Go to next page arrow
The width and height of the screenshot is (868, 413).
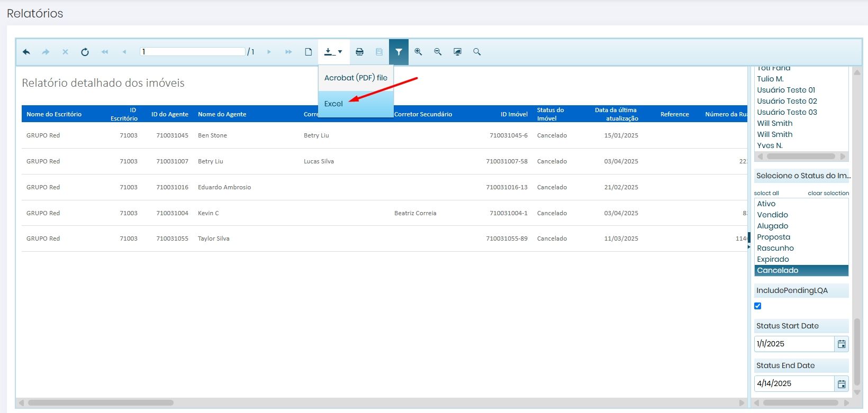269,52
